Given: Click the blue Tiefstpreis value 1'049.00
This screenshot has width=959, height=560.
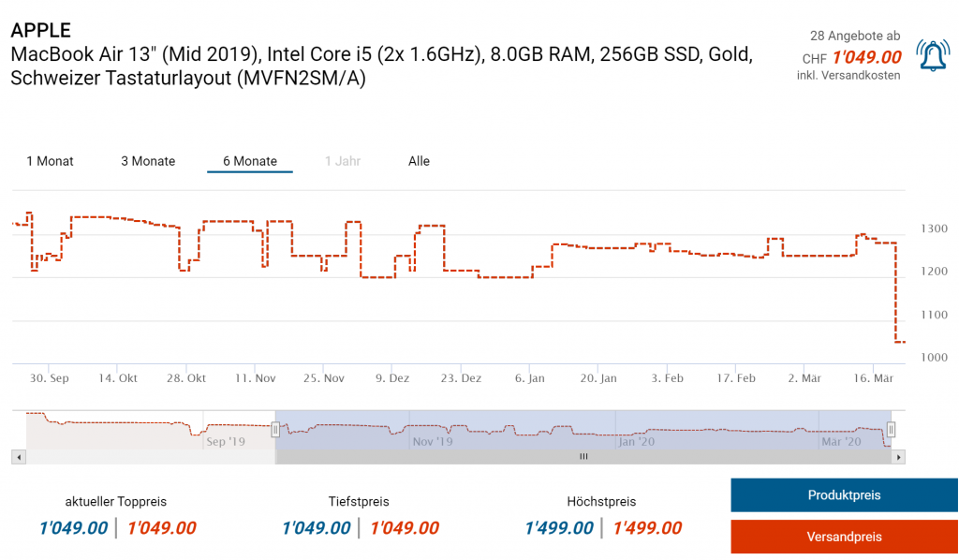Looking at the screenshot, I should [317, 528].
